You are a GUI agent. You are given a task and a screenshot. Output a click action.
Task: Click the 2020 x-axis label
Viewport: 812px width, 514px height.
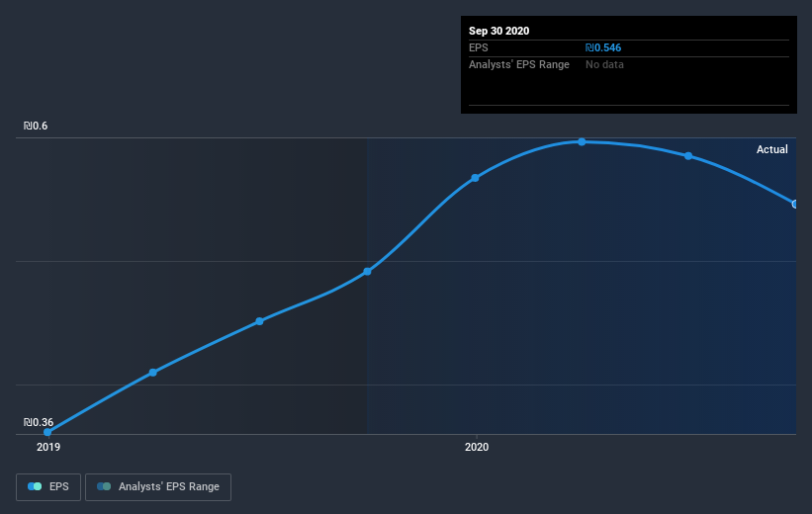point(477,447)
